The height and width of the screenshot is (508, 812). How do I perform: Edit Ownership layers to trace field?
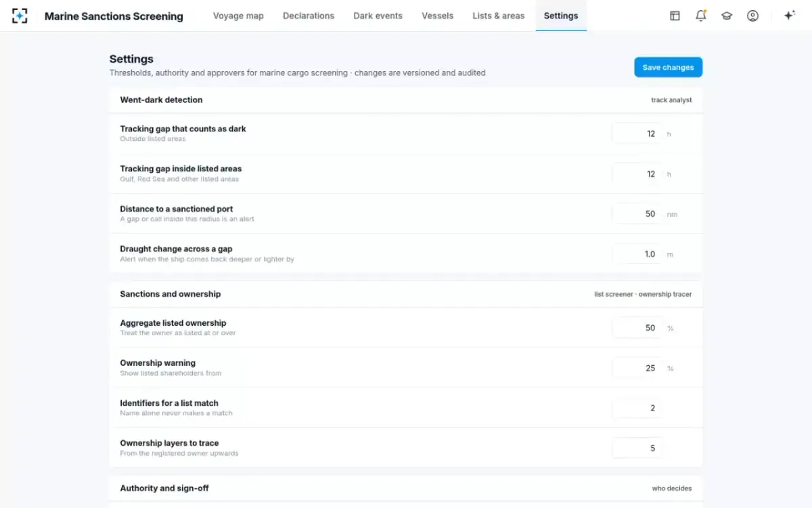[x=637, y=448]
